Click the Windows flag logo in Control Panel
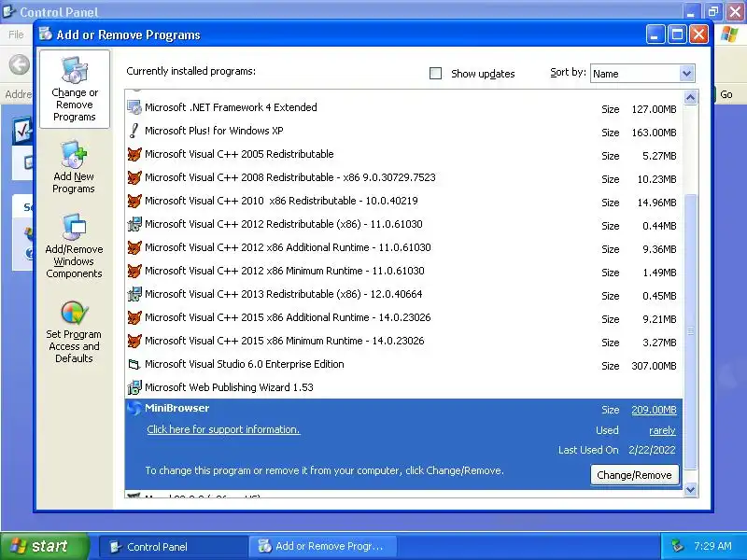The width and height of the screenshot is (747, 560). point(729,35)
